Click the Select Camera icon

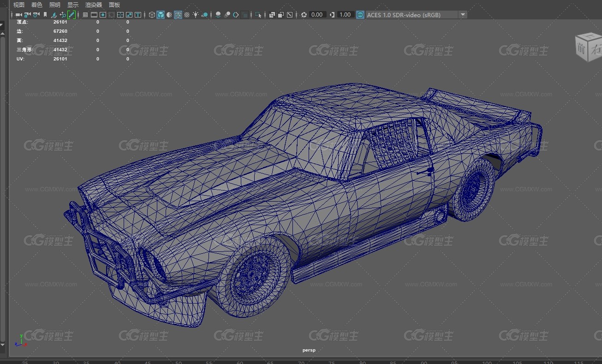tap(18, 15)
